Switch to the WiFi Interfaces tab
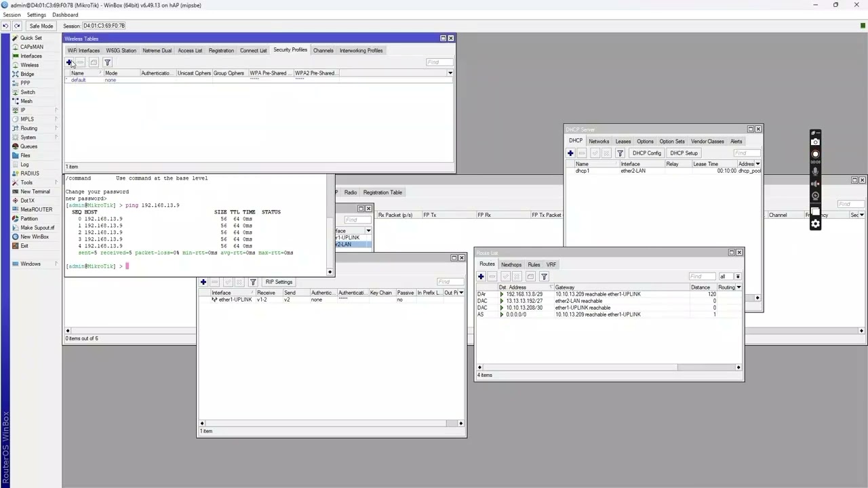 (x=83, y=50)
